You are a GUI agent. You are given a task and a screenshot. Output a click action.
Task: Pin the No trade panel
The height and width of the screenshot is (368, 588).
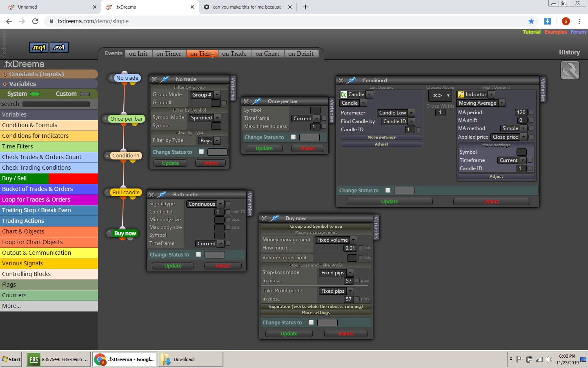tap(165, 79)
